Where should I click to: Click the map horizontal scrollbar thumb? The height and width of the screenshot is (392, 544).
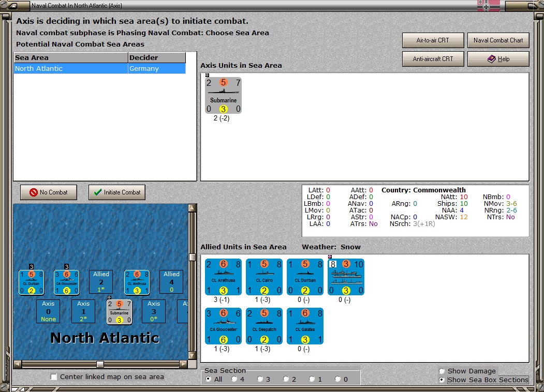pyautogui.click(x=100, y=364)
